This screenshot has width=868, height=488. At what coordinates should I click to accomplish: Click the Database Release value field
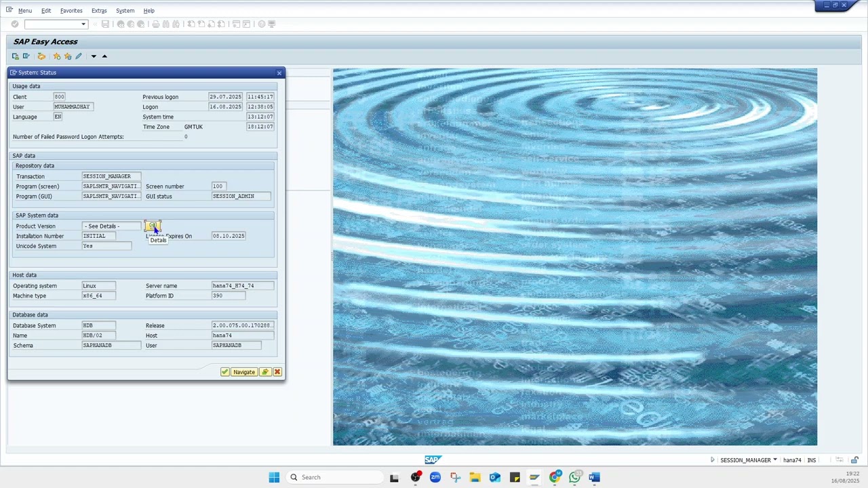click(x=242, y=325)
